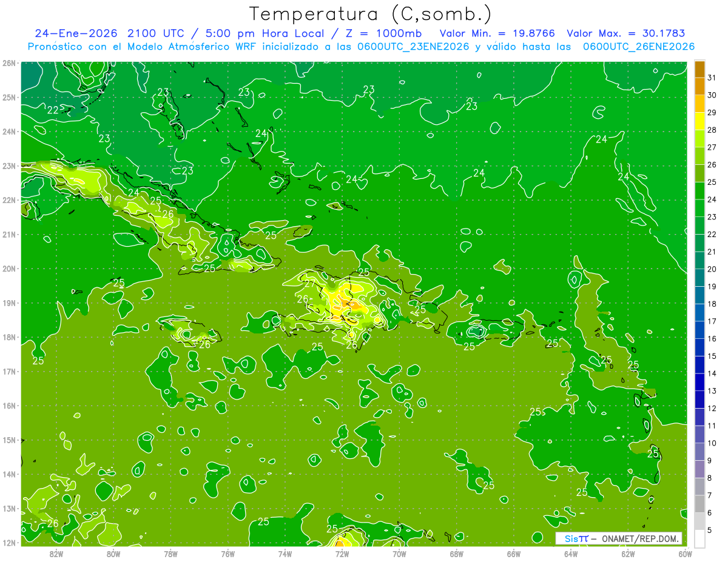
Task: Click the 62W longitude axis label
Action: (628, 554)
